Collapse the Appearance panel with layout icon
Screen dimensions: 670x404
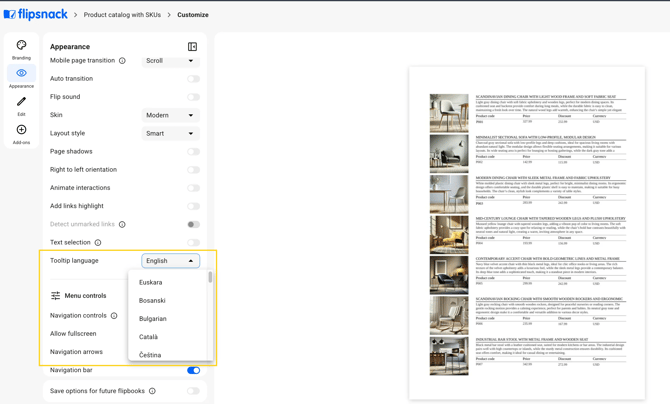(192, 47)
